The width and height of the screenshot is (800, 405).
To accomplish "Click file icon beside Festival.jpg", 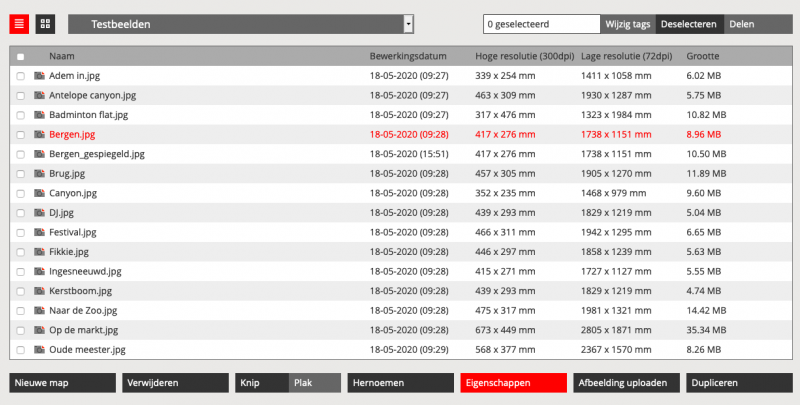I will [39, 232].
